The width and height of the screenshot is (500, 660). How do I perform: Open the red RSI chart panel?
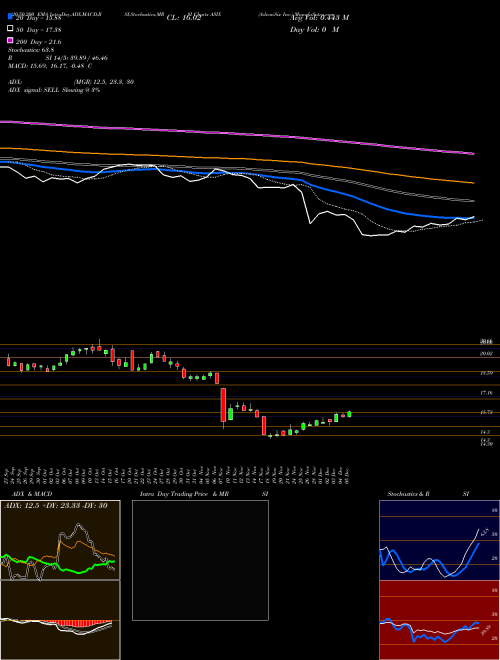(x=439, y=620)
